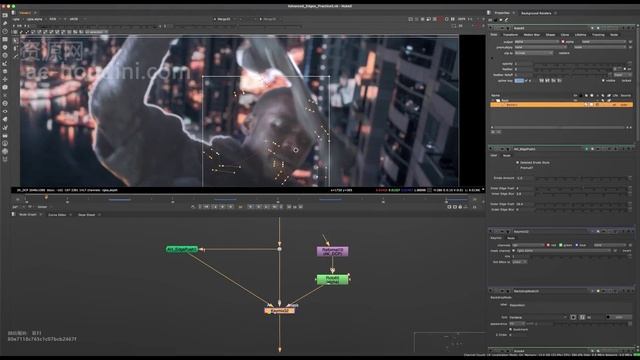Viewport: 640px width, 360px height.
Task: Switch to the Shape tab in Roto8
Action: tap(551, 35)
